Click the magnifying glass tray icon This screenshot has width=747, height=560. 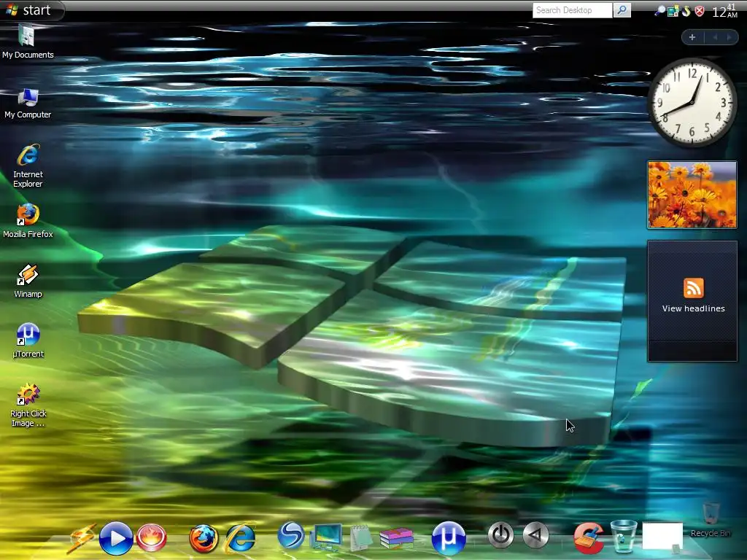(x=659, y=10)
